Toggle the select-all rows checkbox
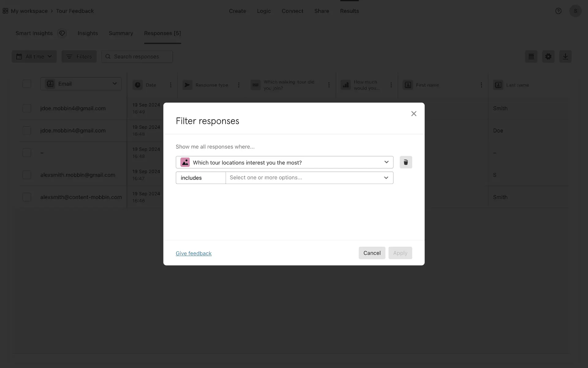 (27, 84)
